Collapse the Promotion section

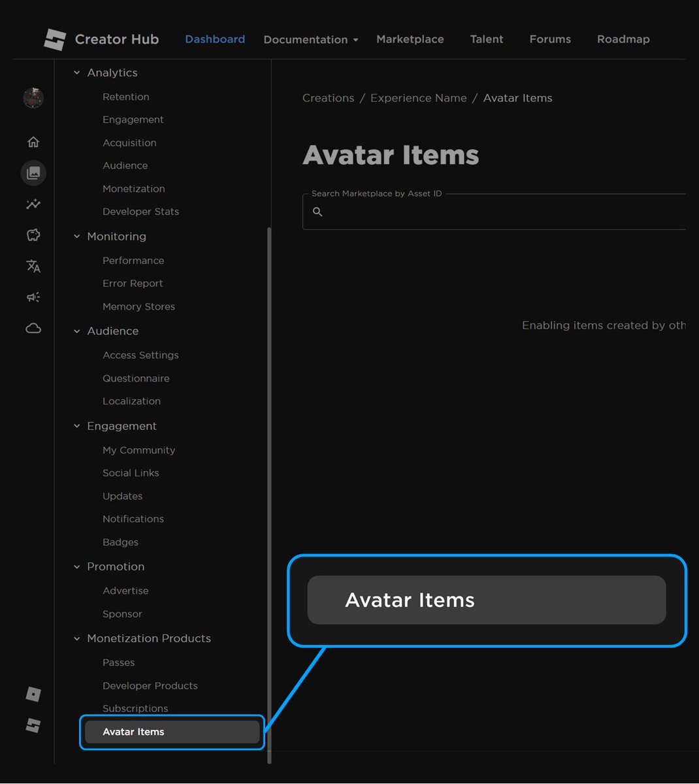coord(77,566)
